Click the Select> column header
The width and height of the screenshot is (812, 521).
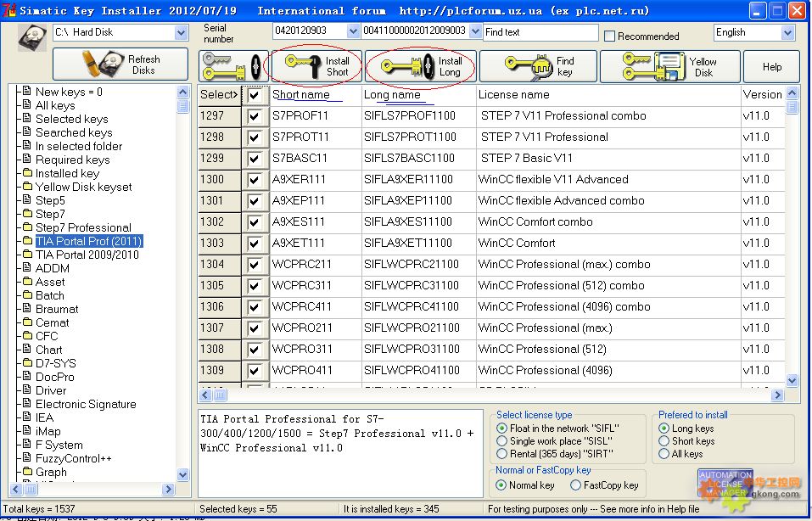point(219,95)
